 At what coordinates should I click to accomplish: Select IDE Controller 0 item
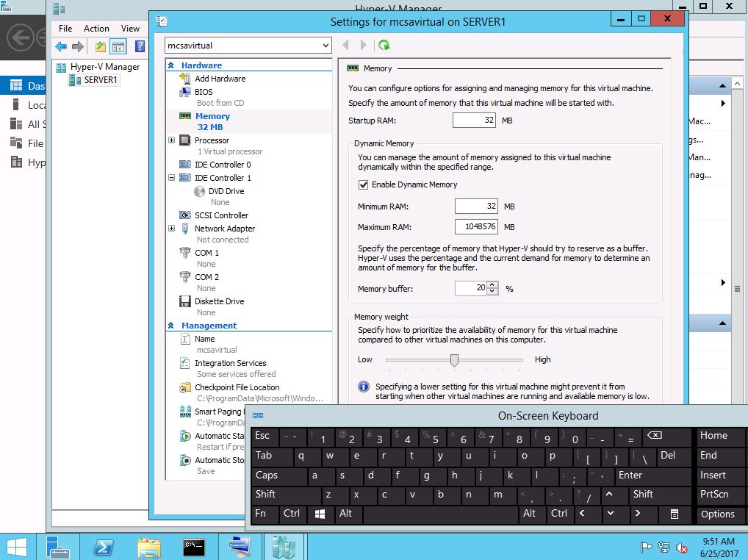tap(223, 165)
